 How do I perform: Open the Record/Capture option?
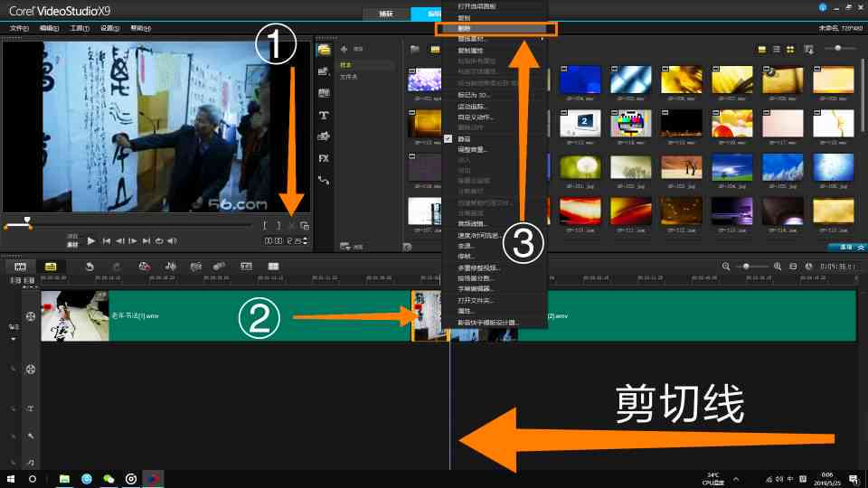(x=144, y=267)
